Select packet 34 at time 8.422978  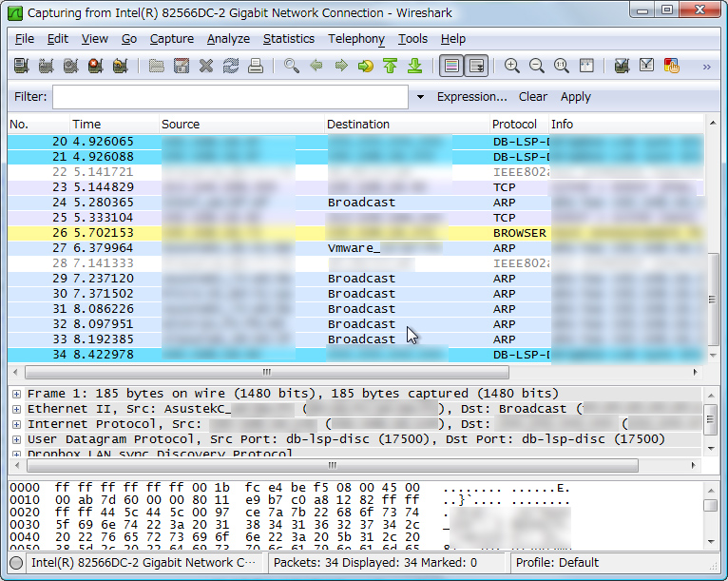(355, 355)
